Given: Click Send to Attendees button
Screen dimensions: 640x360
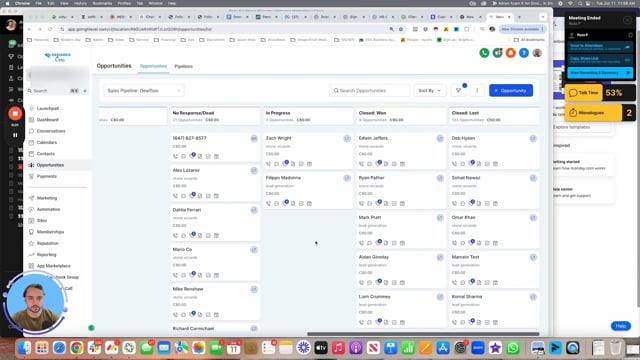Looking at the screenshot, I should pos(600,47).
